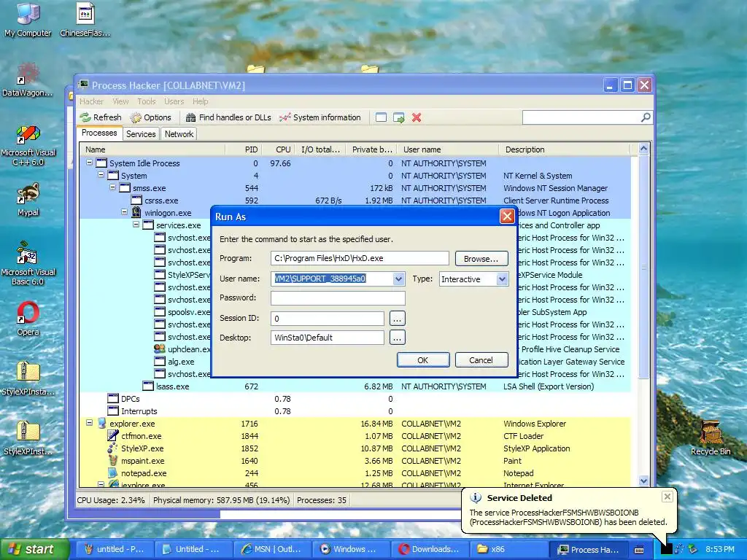
Task: Click the Password field
Action: tap(338, 298)
